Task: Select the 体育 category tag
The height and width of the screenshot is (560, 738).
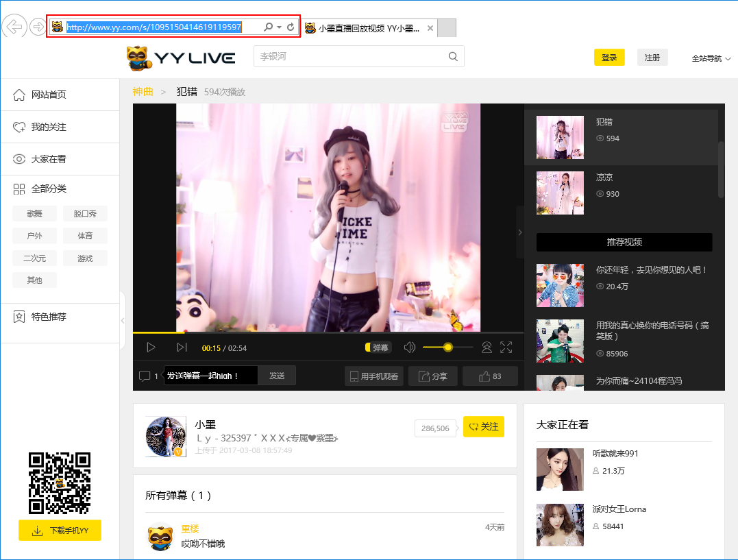Action: 85,236
